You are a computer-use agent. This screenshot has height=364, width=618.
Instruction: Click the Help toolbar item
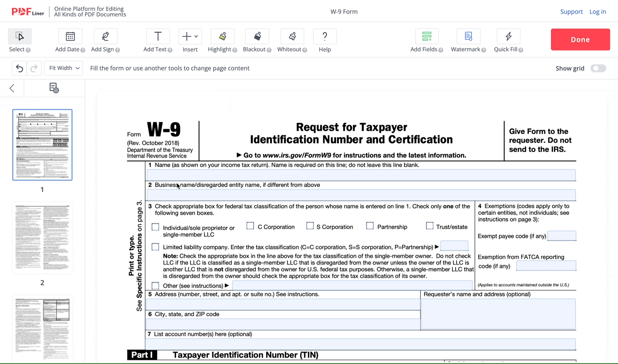(324, 41)
